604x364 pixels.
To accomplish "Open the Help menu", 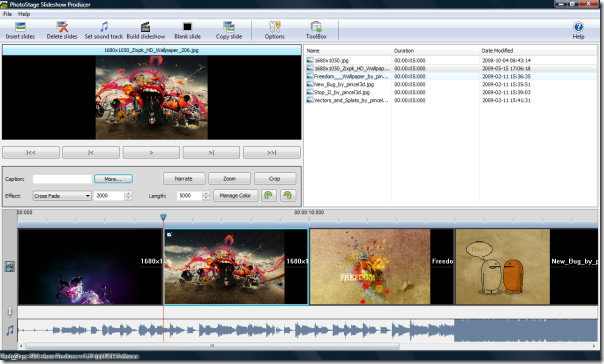I will (x=24, y=14).
